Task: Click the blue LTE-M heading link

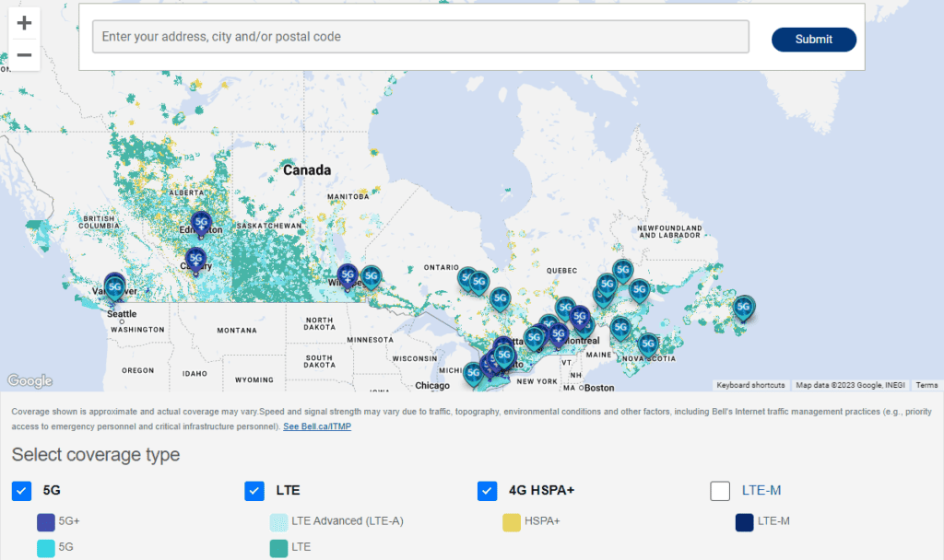Action: click(x=761, y=490)
